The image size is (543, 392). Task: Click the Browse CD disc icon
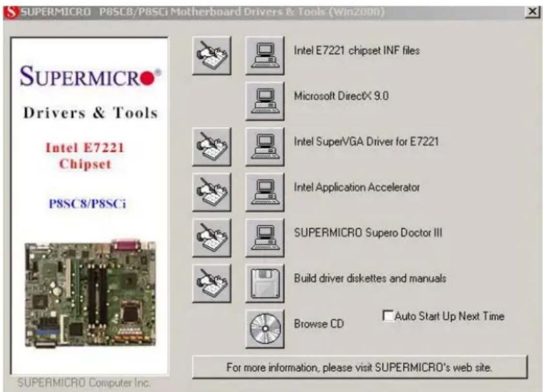265,329
